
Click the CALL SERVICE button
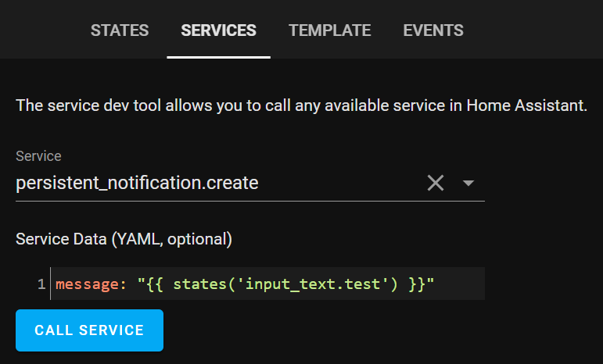pos(90,330)
